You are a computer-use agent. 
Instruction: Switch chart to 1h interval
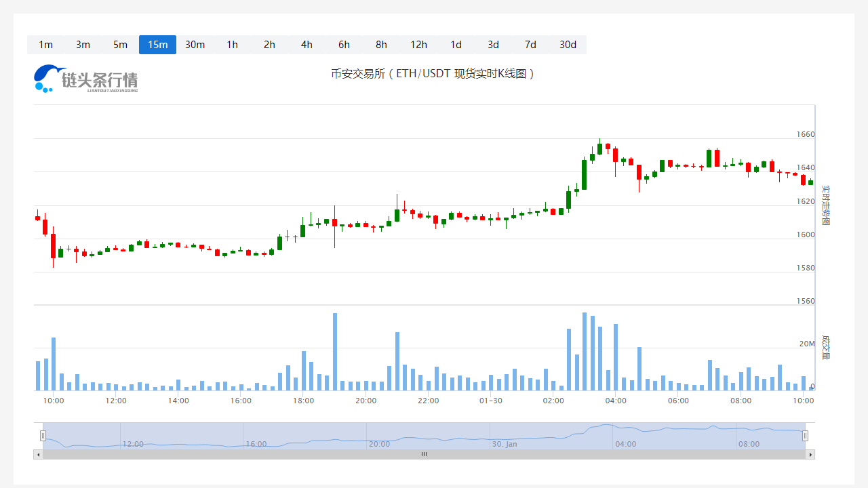232,45
